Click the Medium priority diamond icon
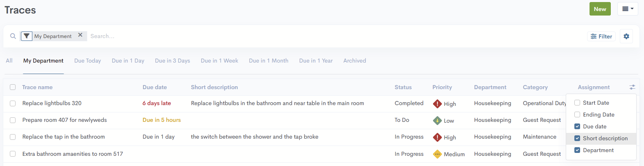 pyautogui.click(x=438, y=154)
